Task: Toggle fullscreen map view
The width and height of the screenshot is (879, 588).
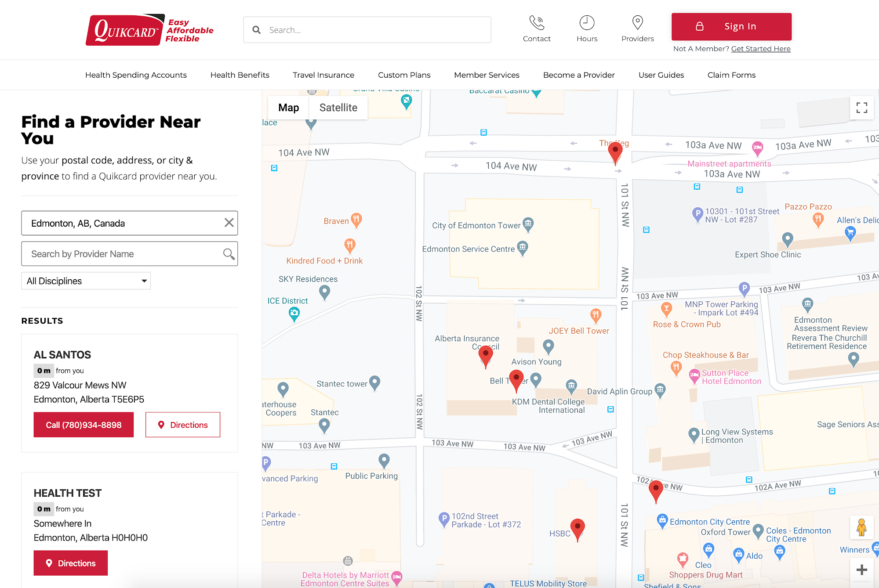Action: coord(861,108)
